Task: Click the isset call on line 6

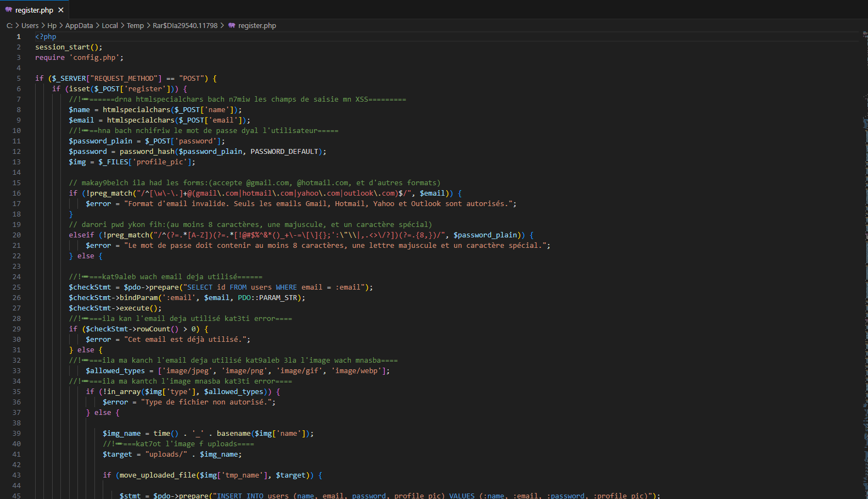Action: coord(80,89)
